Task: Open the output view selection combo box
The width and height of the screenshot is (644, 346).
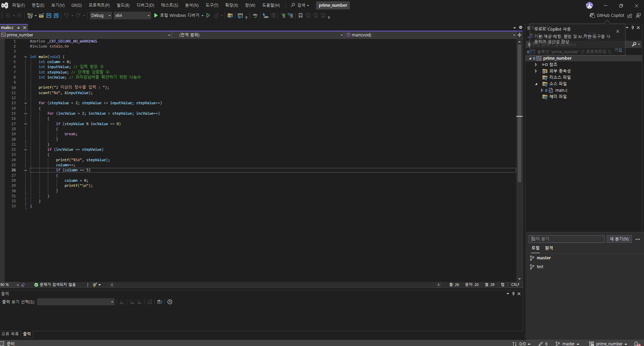Action: [x=76, y=302]
